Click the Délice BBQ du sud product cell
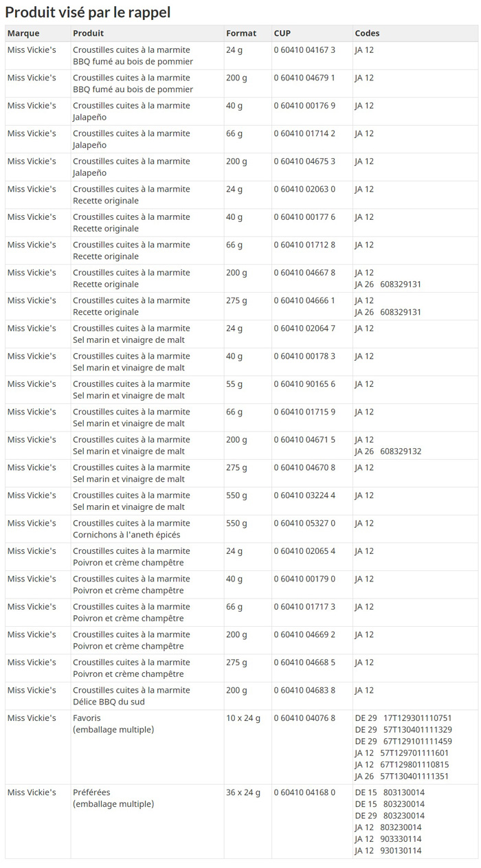Viewport: 481px width, 868px height. (x=132, y=696)
